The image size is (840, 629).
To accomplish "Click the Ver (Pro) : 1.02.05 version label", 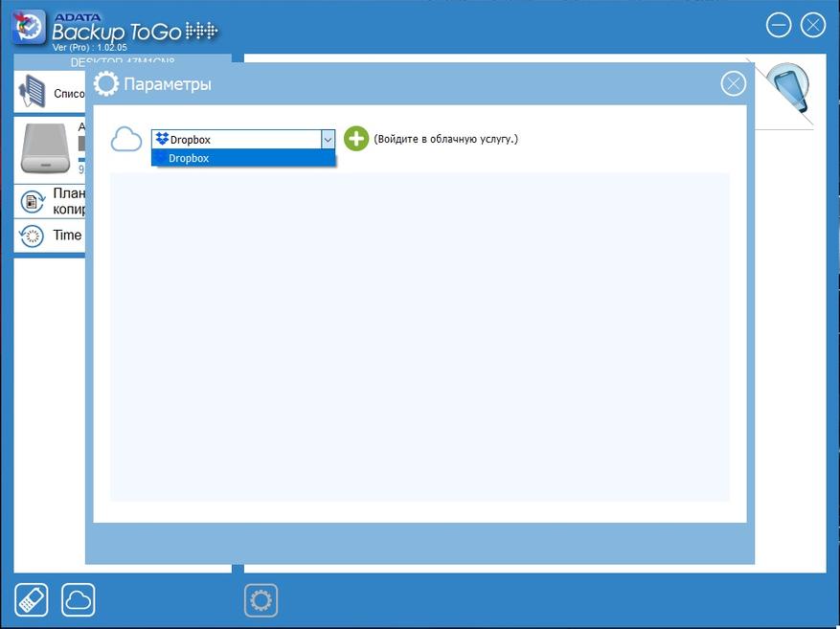I will point(89,48).
